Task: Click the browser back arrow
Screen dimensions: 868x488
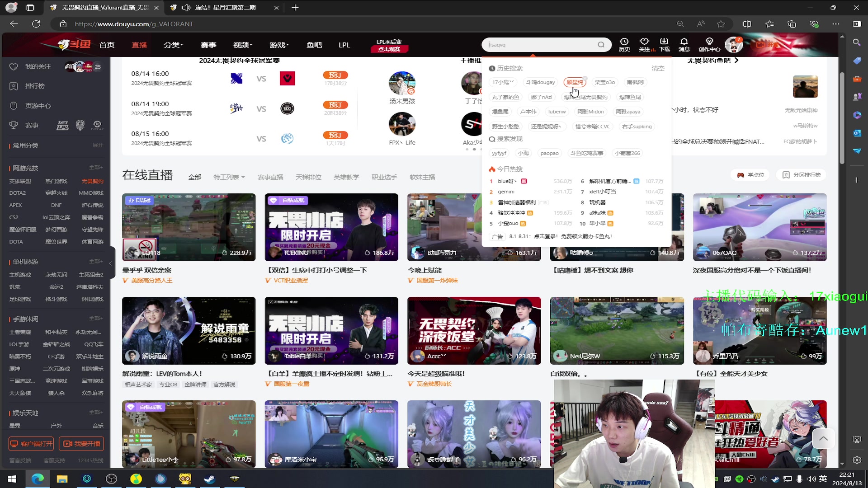Action: tap(14, 24)
